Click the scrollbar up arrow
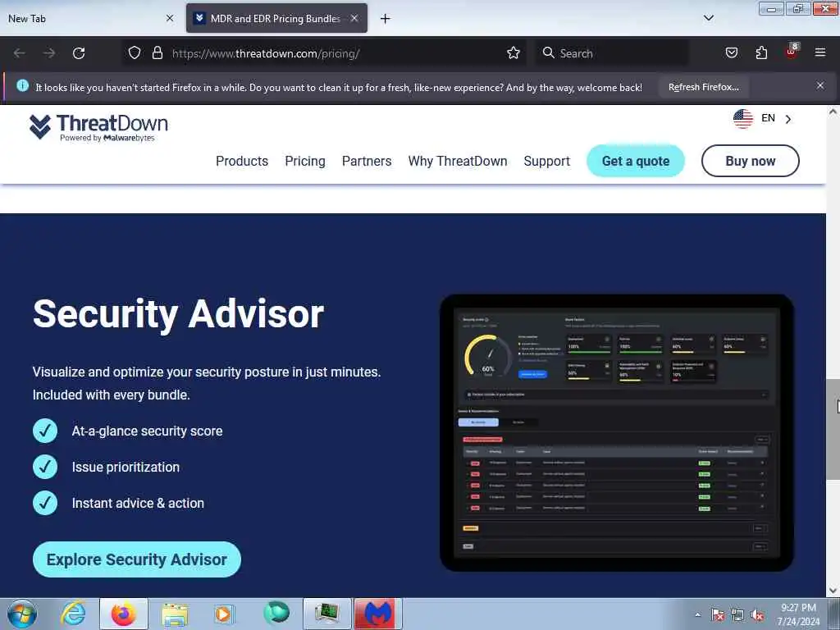 click(833, 112)
